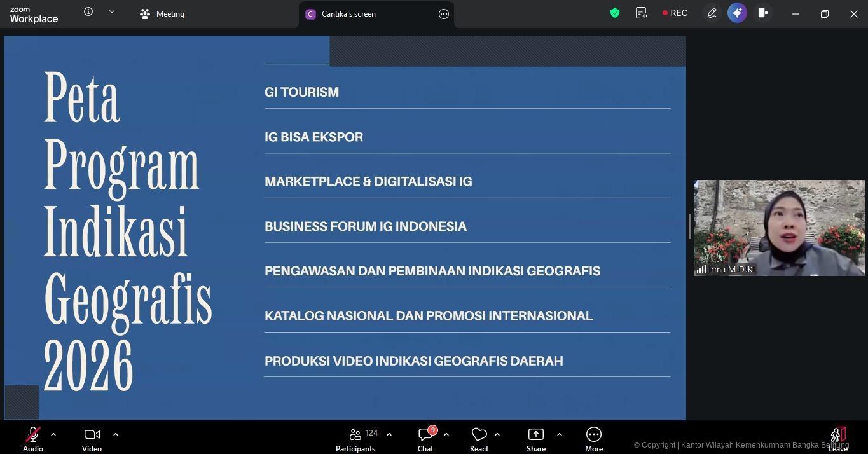Open the More options menu
The width and height of the screenshot is (868, 454).
click(593, 439)
